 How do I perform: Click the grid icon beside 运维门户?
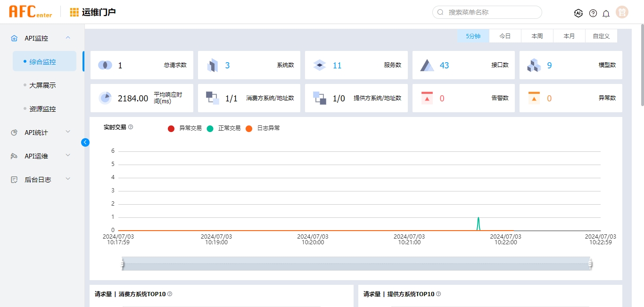pos(74,12)
